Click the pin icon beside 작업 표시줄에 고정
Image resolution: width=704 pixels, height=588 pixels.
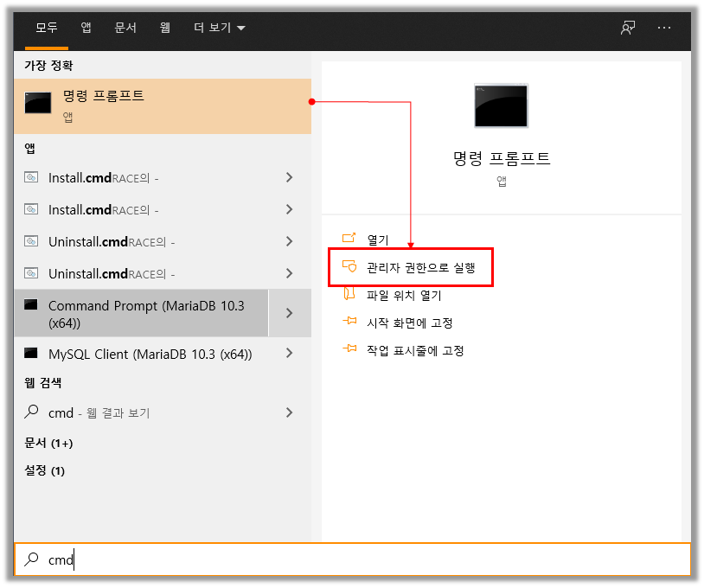349,348
